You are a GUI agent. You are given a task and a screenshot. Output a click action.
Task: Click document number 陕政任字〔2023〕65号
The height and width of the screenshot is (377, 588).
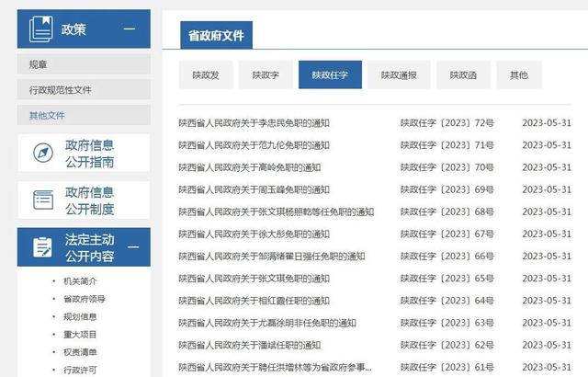[447, 279]
